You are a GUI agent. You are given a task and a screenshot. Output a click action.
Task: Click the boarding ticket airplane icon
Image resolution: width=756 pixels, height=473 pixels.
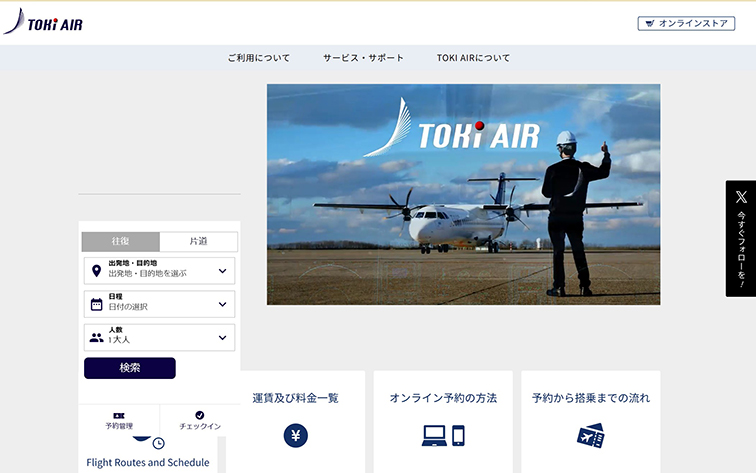pos(591,436)
